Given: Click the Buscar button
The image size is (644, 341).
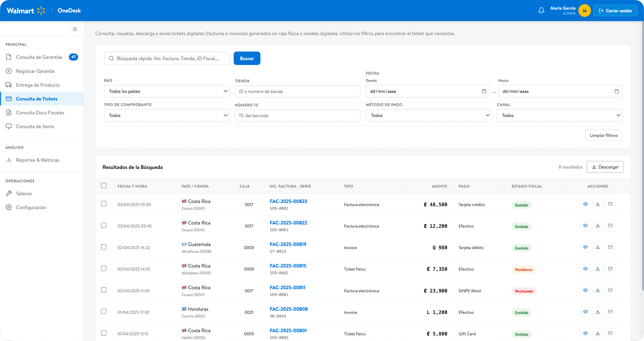Looking at the screenshot, I should pyautogui.click(x=247, y=58).
